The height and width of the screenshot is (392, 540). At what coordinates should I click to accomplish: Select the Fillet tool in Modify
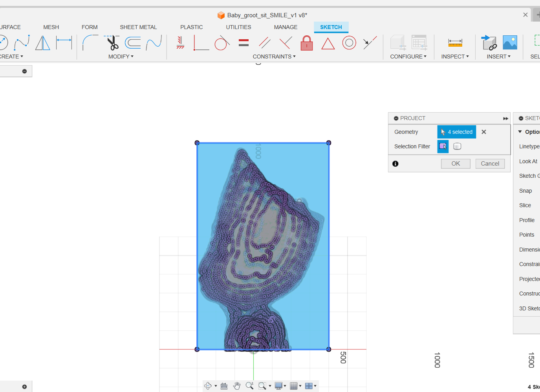[90, 43]
